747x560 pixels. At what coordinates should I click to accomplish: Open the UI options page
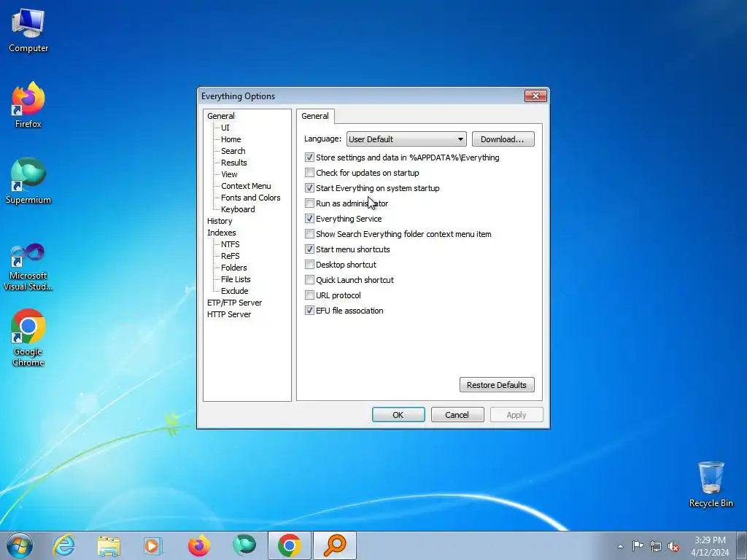coord(225,128)
